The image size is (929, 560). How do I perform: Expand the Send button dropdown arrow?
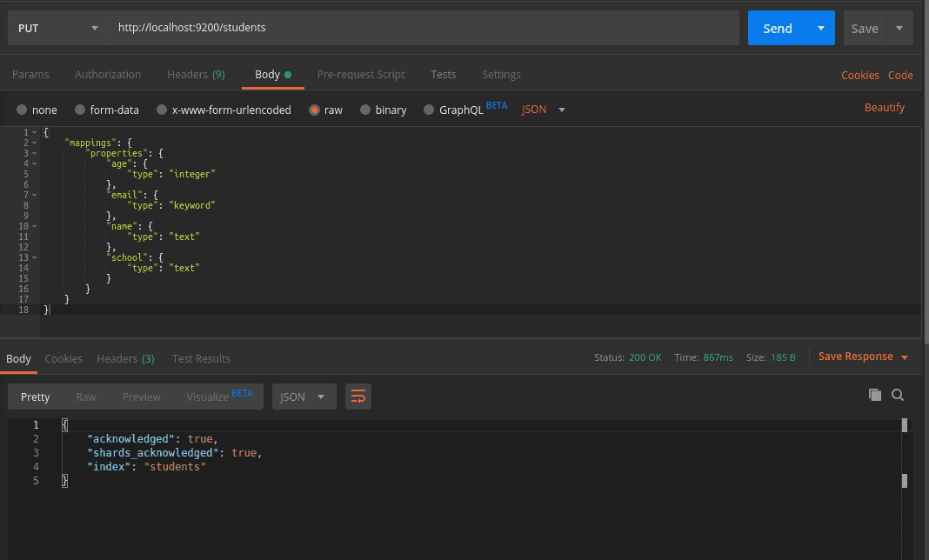tap(820, 28)
